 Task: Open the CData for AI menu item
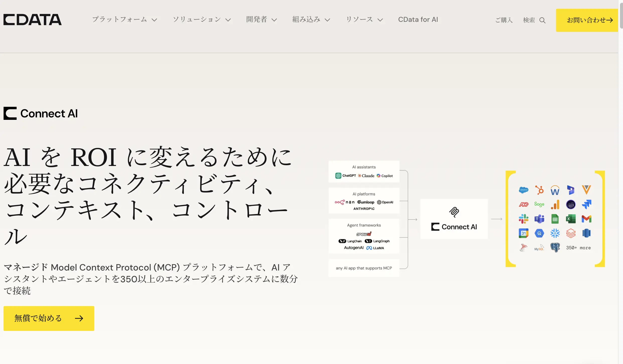pos(418,20)
